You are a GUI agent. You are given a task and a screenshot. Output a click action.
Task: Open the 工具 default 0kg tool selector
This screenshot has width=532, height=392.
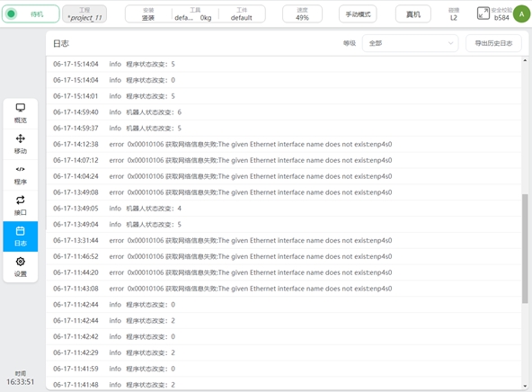click(194, 13)
